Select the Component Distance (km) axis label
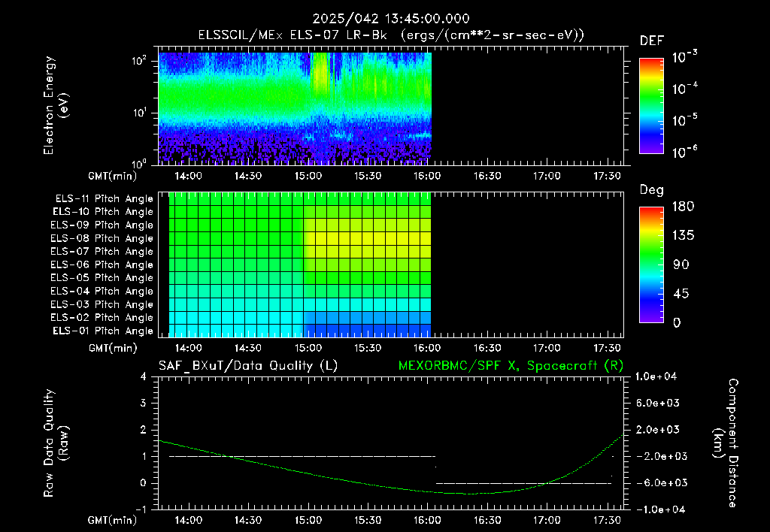This screenshot has height=532, width=770. coord(726,443)
